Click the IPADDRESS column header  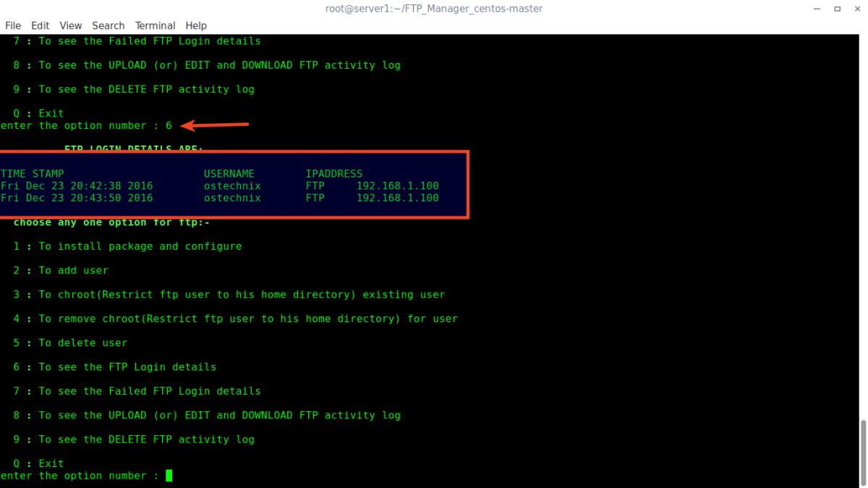pos(334,174)
